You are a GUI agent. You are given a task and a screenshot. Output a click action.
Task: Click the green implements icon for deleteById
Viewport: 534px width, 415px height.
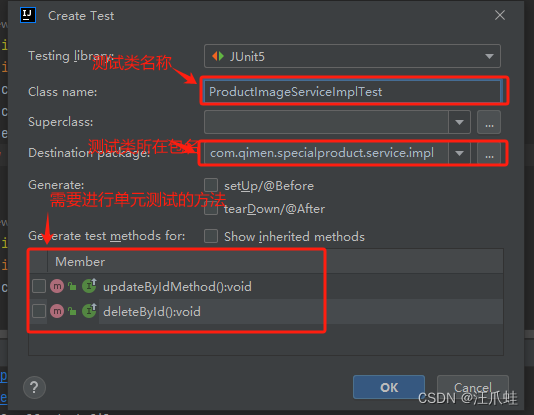[x=90, y=310]
